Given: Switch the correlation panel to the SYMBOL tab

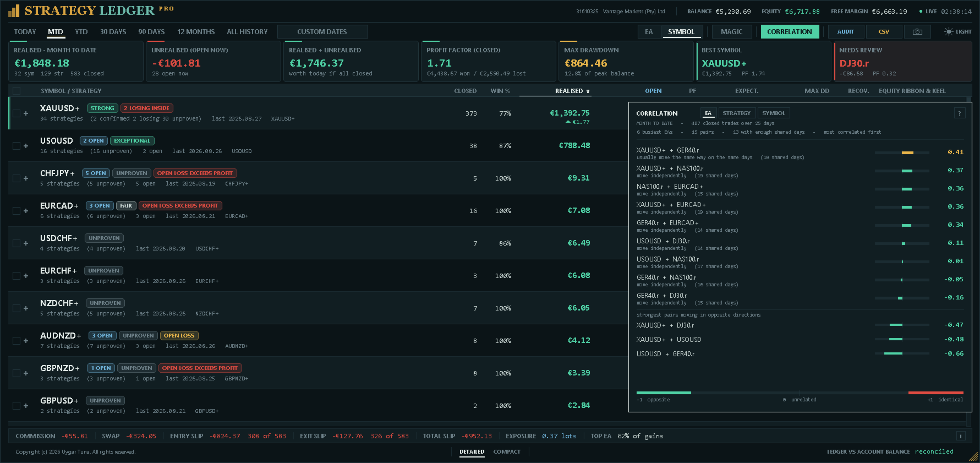Looking at the screenshot, I should click(774, 113).
